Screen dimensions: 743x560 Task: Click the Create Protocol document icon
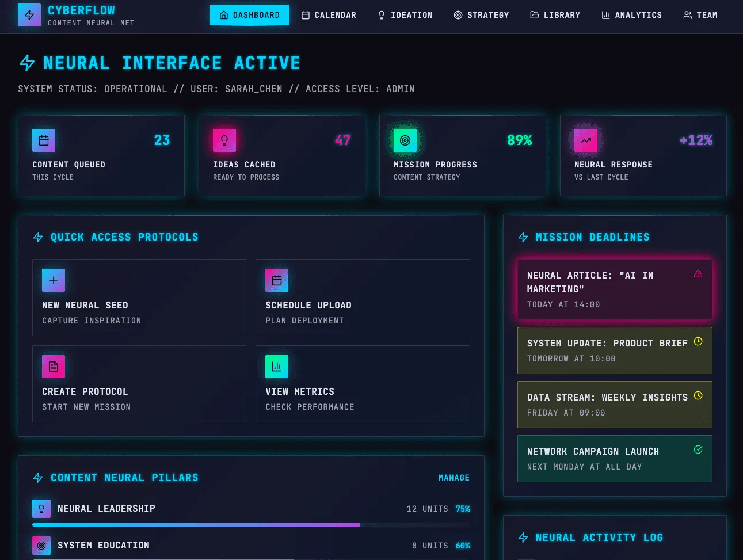coord(54,367)
